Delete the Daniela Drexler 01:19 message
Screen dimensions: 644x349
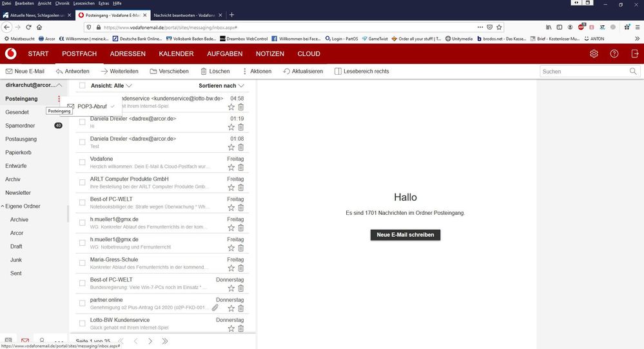coord(240,127)
